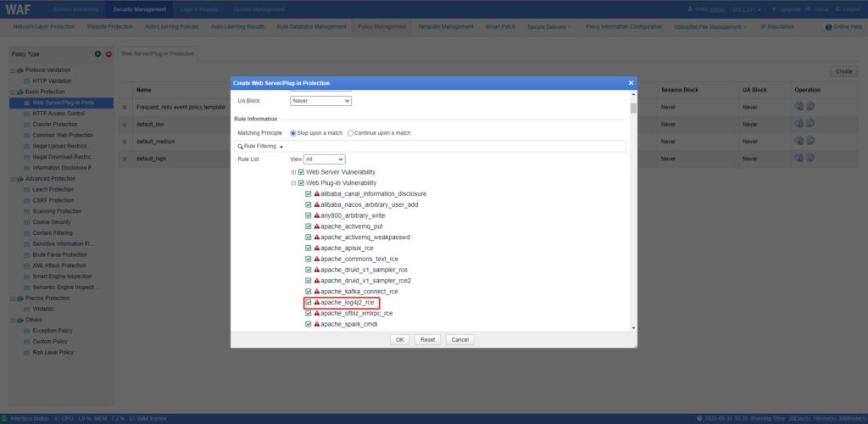The height and width of the screenshot is (424, 868).
Task: Click right Operation icon in default_low row
Action: click(x=810, y=124)
